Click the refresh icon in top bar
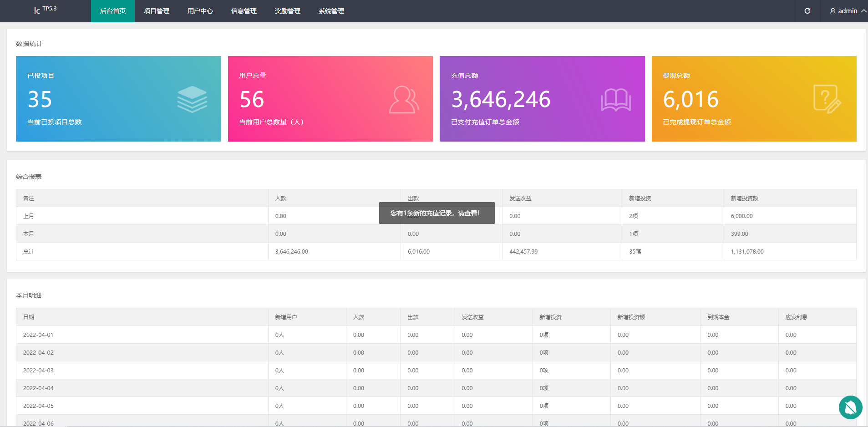Image resolution: width=868 pixels, height=427 pixels. [x=807, y=11]
